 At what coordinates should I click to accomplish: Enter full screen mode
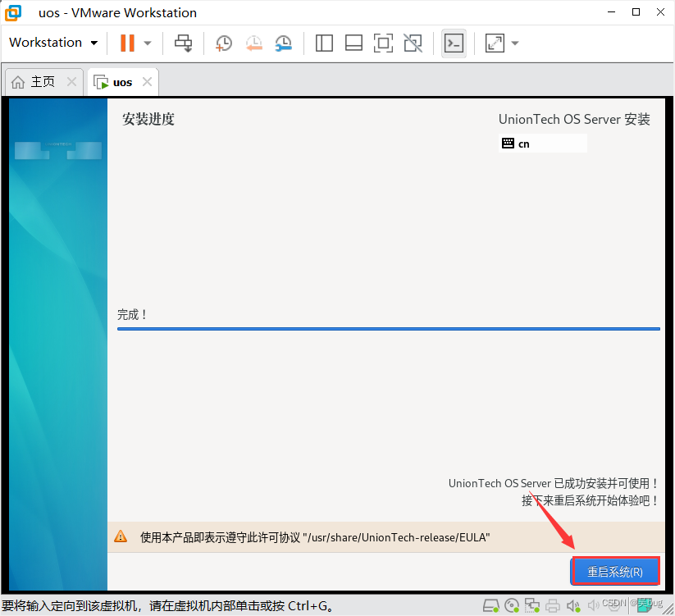pos(383,43)
